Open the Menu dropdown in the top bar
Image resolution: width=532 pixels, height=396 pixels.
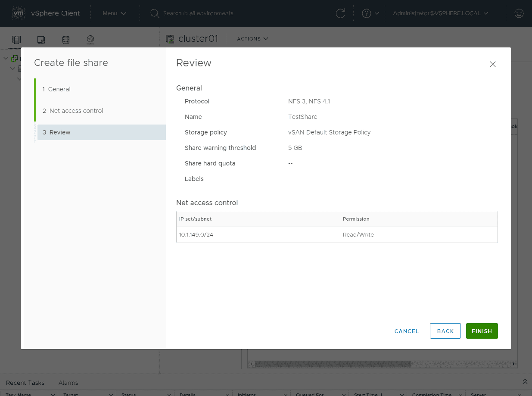114,13
